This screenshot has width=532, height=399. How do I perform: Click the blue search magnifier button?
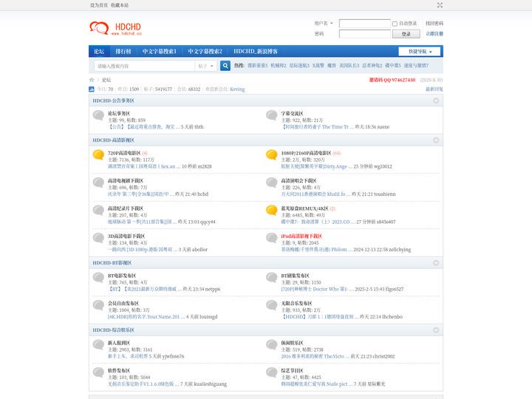tap(225, 66)
